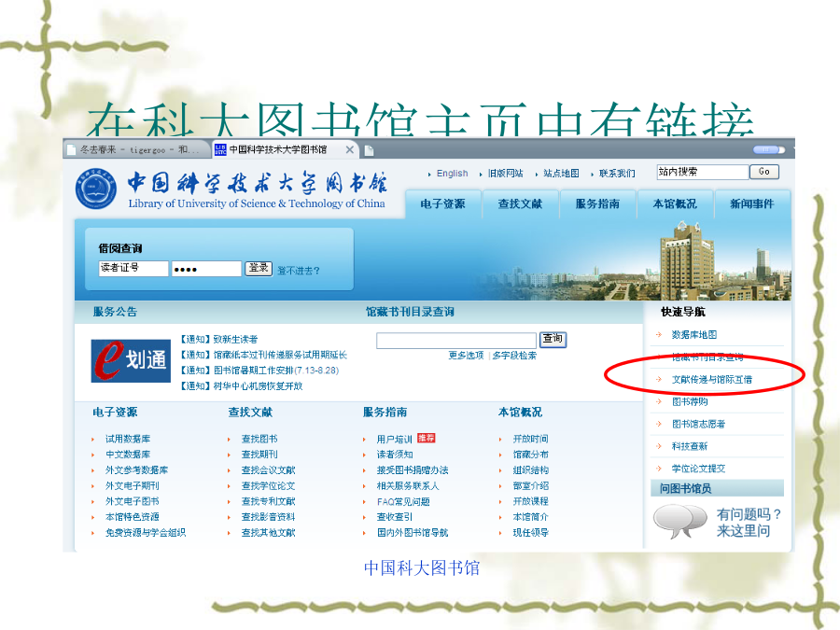Open 组织结构 link
Viewport: 840px width, 630px height.
pyautogui.click(x=530, y=469)
